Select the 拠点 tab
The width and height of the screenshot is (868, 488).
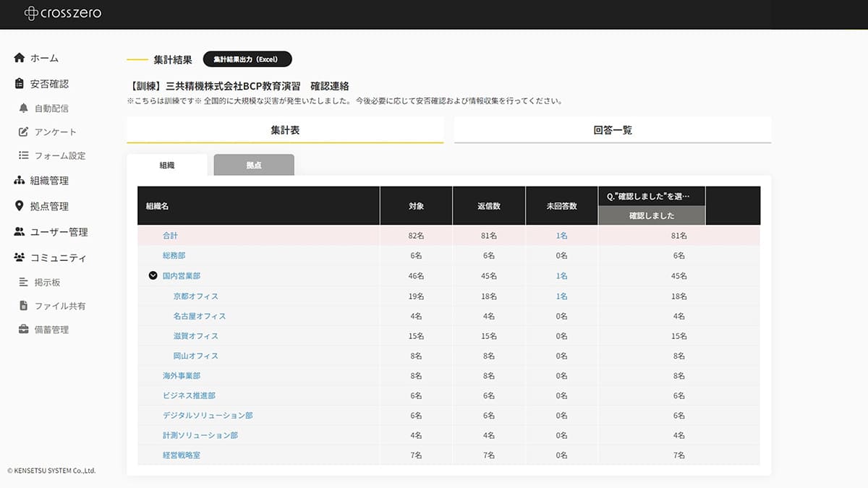tap(253, 164)
